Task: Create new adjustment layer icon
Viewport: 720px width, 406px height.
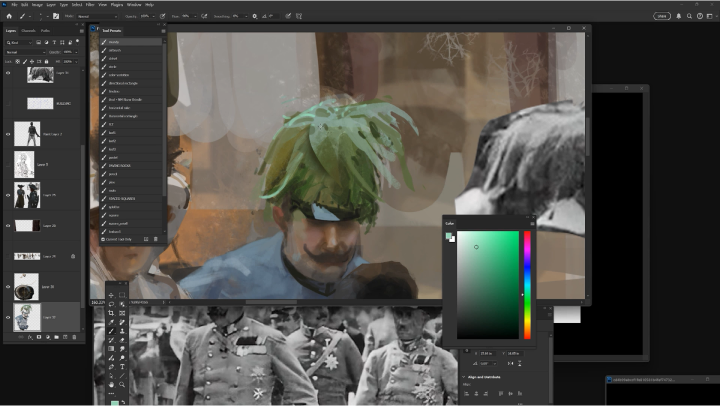Action: (x=48, y=337)
